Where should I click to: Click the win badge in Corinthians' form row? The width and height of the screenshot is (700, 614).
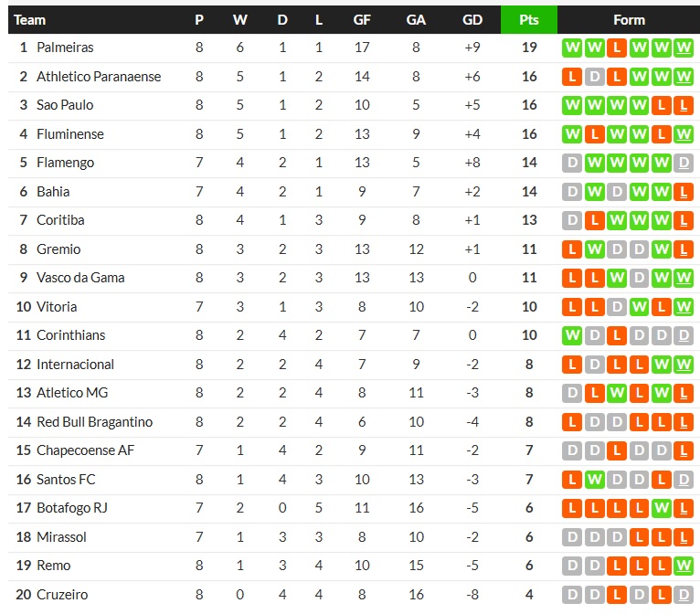573,335
